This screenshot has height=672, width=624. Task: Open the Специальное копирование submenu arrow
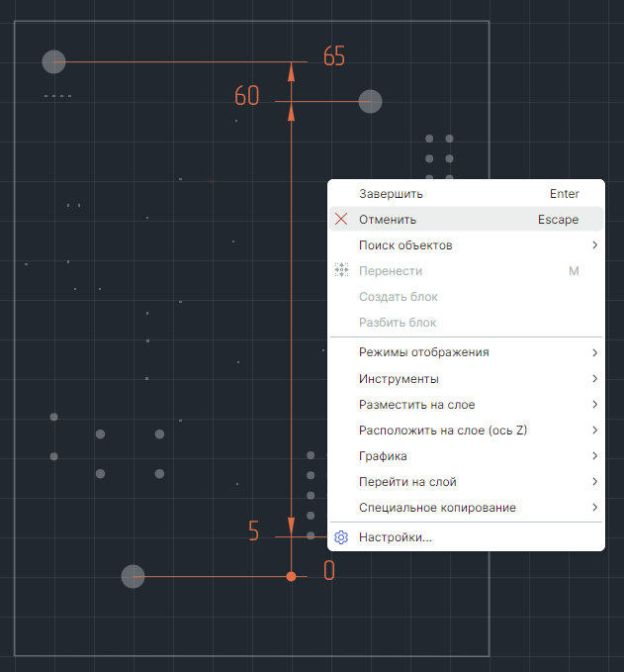[594, 508]
